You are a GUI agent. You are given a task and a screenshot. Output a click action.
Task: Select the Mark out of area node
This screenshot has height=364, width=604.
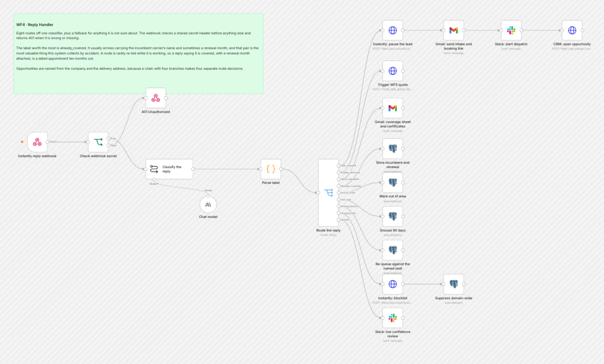coord(393,183)
